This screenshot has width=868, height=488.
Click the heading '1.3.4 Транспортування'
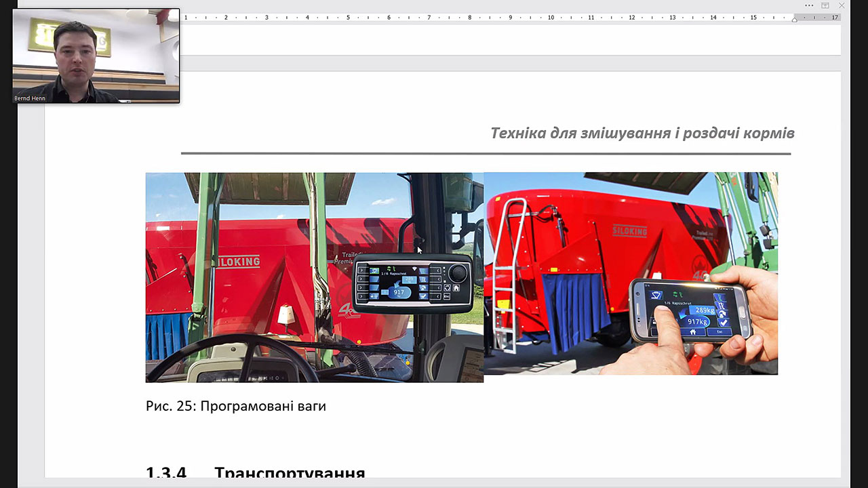point(256,473)
